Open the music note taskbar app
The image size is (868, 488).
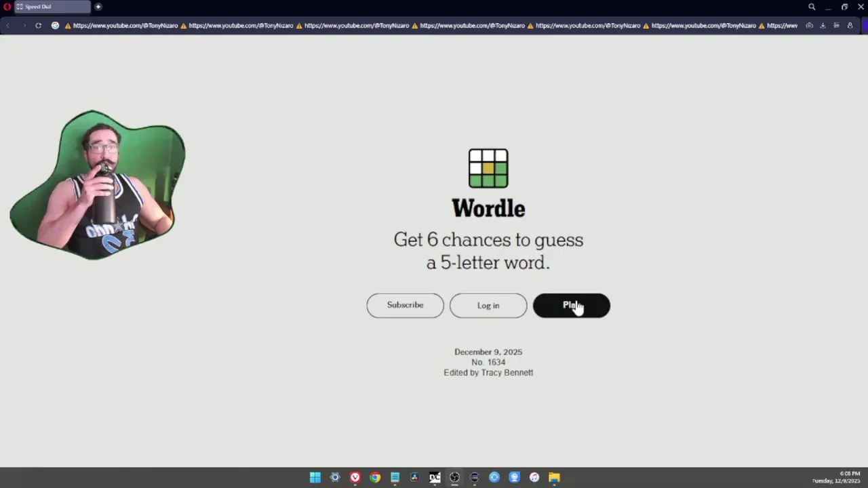click(534, 477)
